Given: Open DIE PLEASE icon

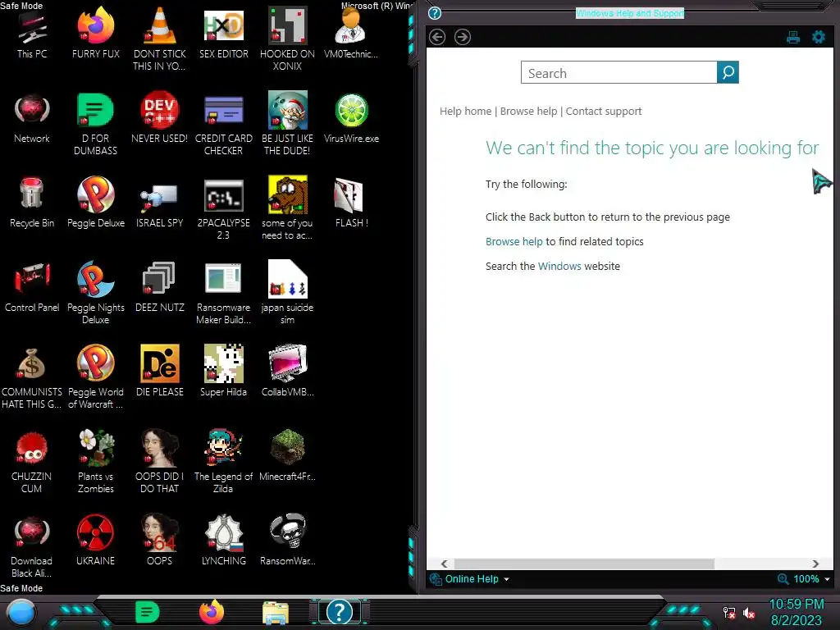Looking at the screenshot, I should (160, 372).
